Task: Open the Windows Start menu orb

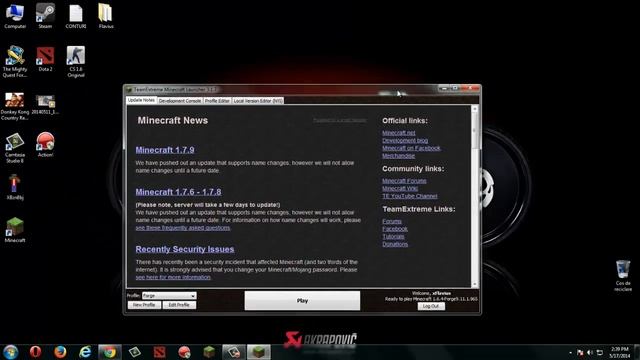Action: click(10, 352)
